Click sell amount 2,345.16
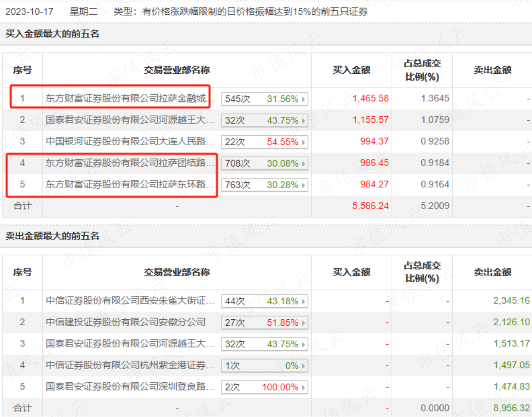 coord(511,300)
